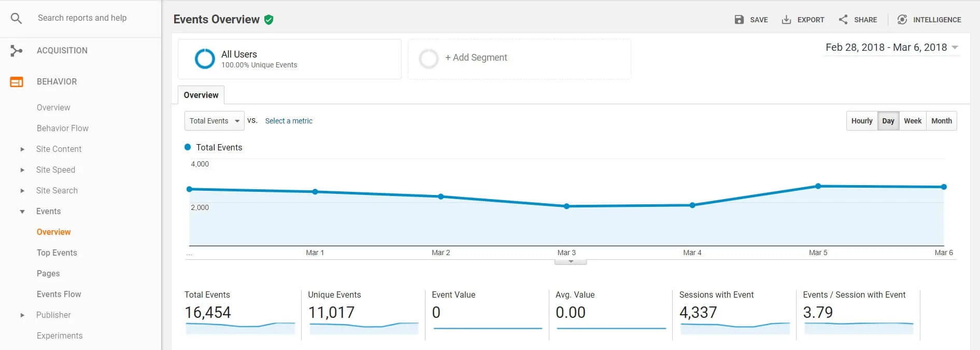
Task: Click the Unique Events sparkline thumbnail
Action: click(x=364, y=328)
